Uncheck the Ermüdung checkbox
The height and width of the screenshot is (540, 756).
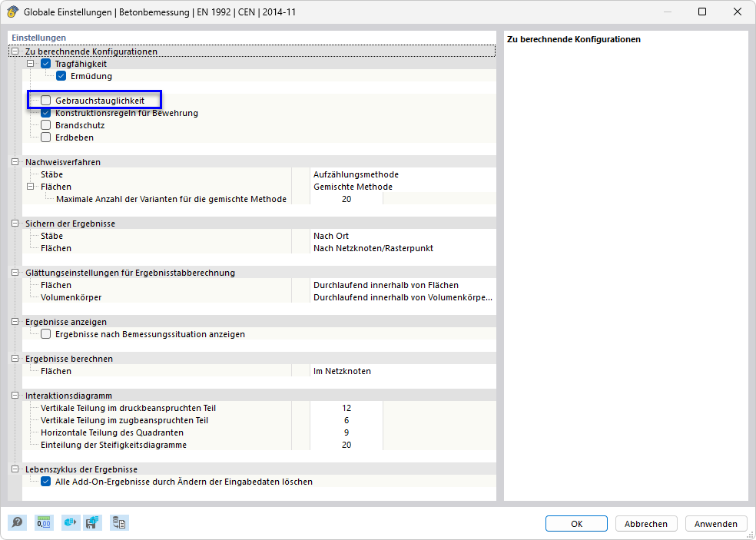61,76
